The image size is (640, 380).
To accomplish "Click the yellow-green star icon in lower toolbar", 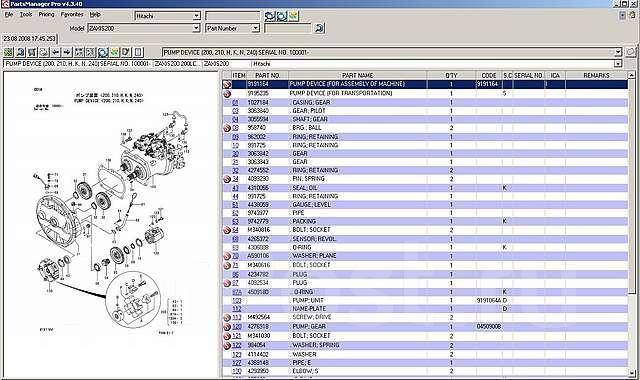I will 115,52.
